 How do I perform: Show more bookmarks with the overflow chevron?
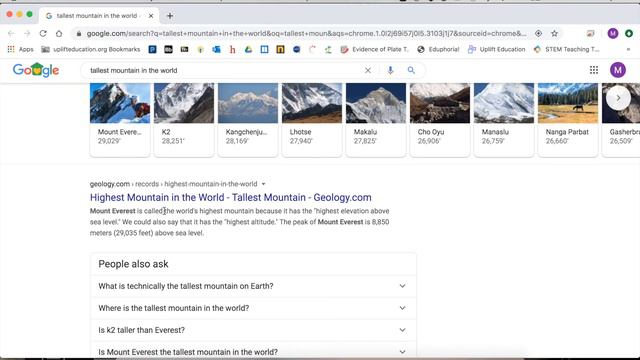coord(628,49)
